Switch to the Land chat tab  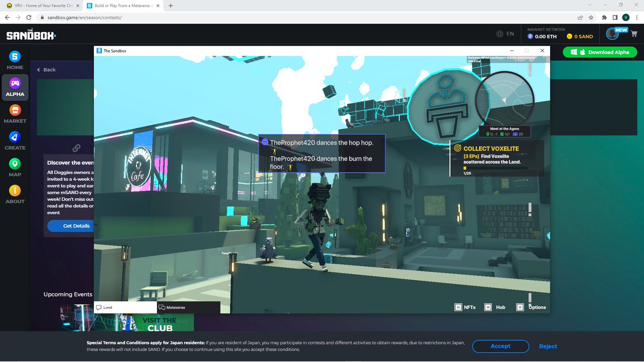click(126, 307)
